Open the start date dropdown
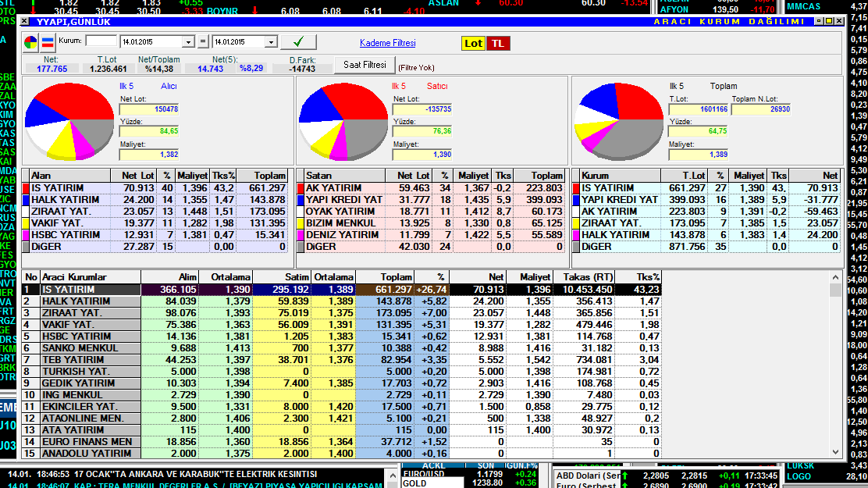This screenshot has height=488, width=868. 189,42
